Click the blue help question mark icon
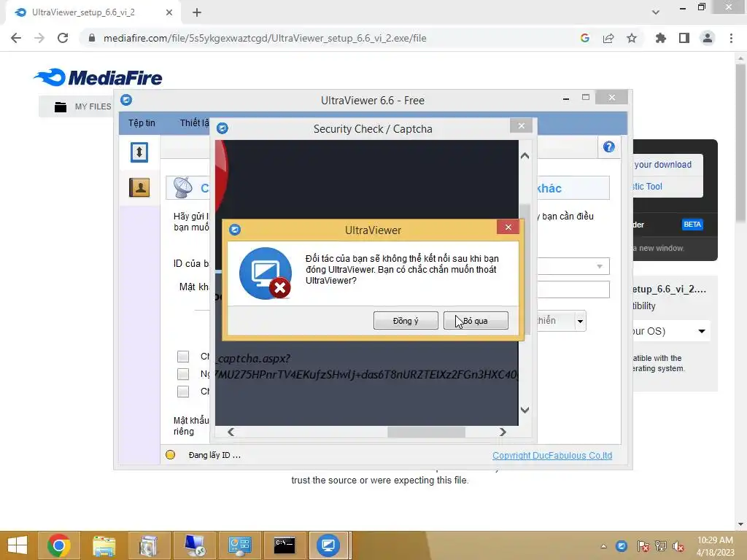This screenshot has height=560, width=747. click(608, 147)
